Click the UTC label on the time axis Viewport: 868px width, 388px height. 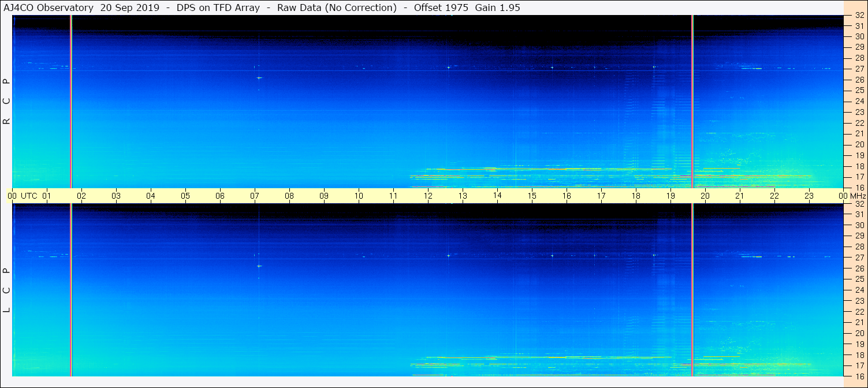pos(29,196)
